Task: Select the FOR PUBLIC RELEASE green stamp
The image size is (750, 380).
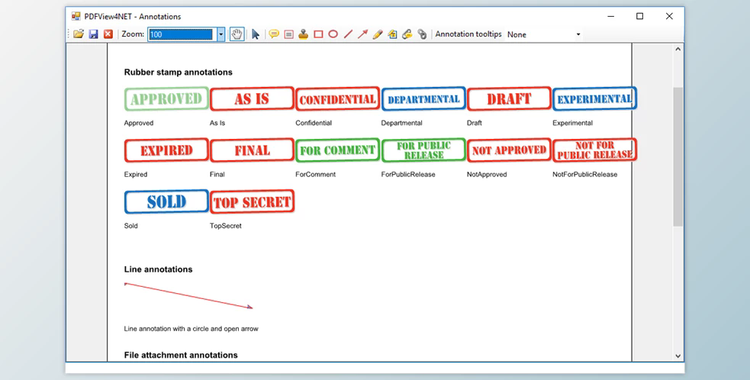Action: point(423,150)
